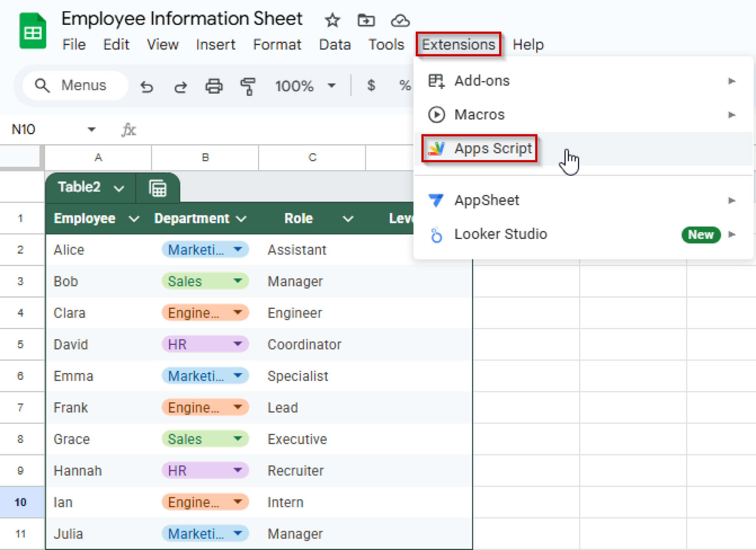756x550 pixels.
Task: Select the Apps Script icon in the menu
Action: coord(437,148)
